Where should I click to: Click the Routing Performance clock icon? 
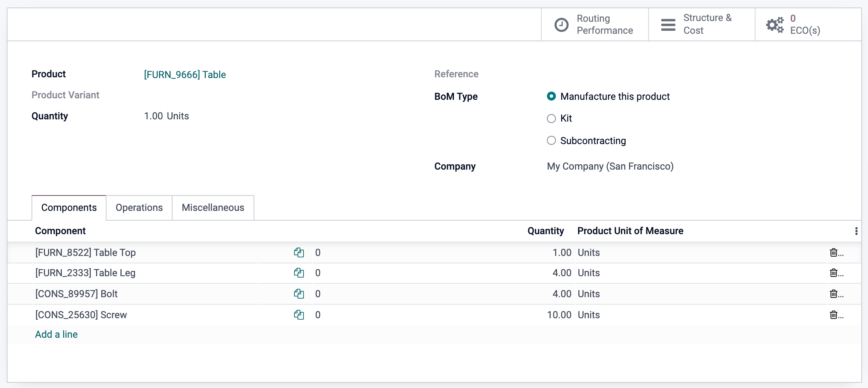coord(562,25)
